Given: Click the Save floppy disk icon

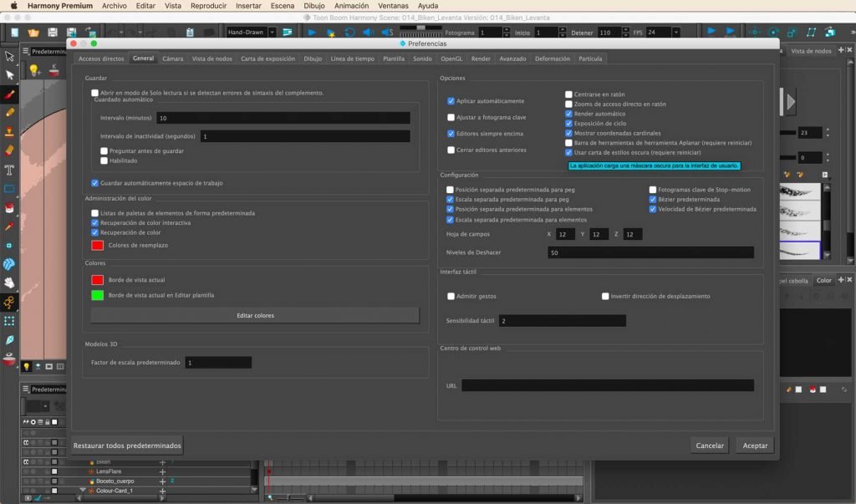Looking at the screenshot, I should (x=53, y=33).
